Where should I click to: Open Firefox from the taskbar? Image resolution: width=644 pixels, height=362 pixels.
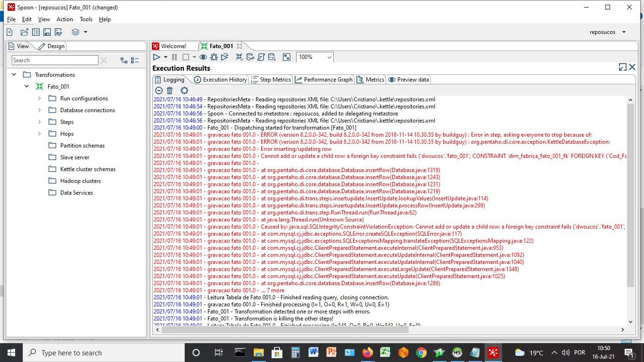(x=368, y=353)
